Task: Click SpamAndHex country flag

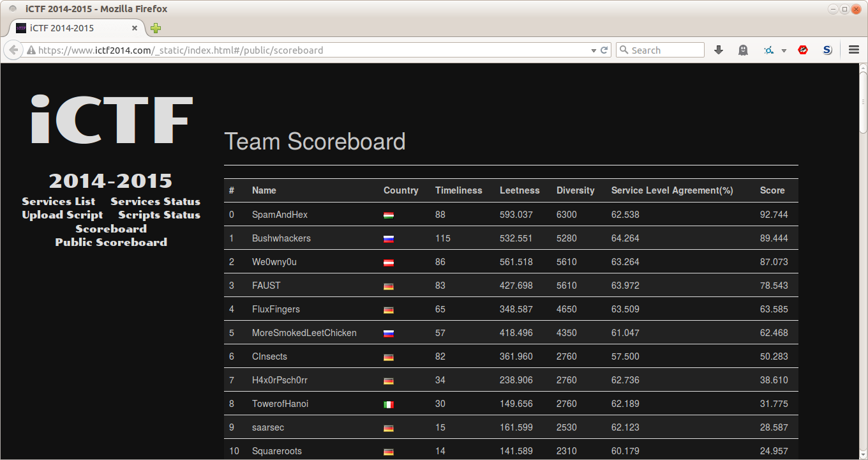Action: tap(389, 215)
